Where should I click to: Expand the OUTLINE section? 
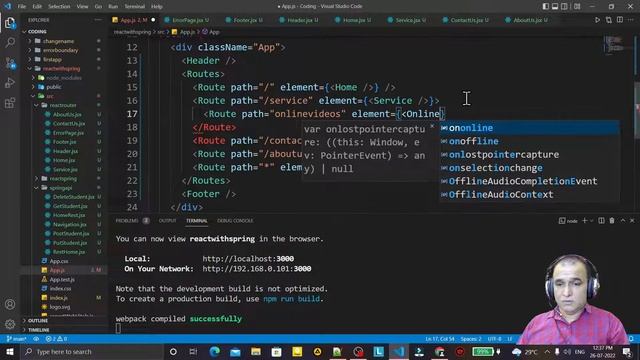click(38, 320)
